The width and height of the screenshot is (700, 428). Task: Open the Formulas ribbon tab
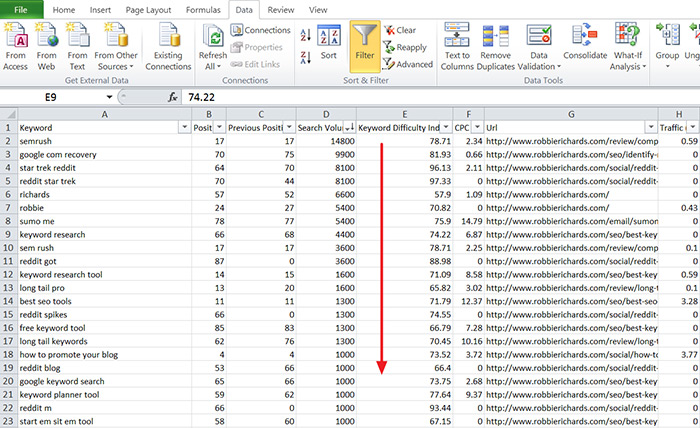tap(203, 10)
